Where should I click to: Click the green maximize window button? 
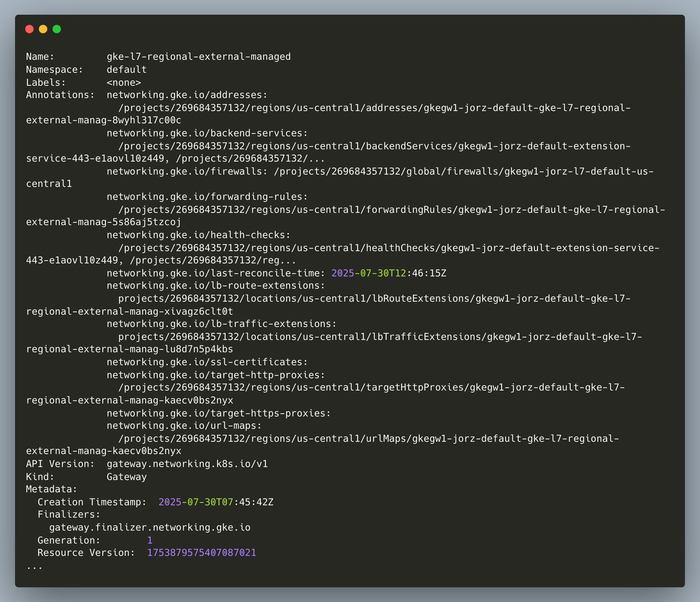(x=57, y=29)
